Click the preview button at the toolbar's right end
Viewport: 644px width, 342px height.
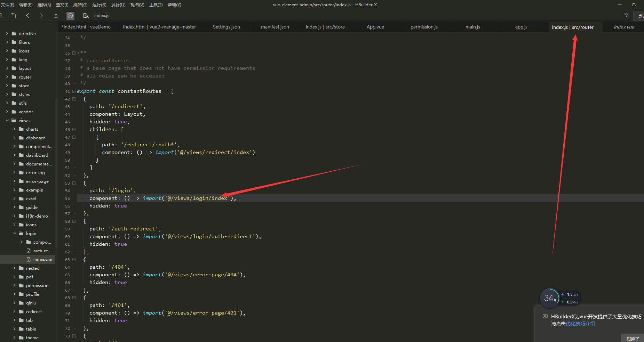[639, 16]
